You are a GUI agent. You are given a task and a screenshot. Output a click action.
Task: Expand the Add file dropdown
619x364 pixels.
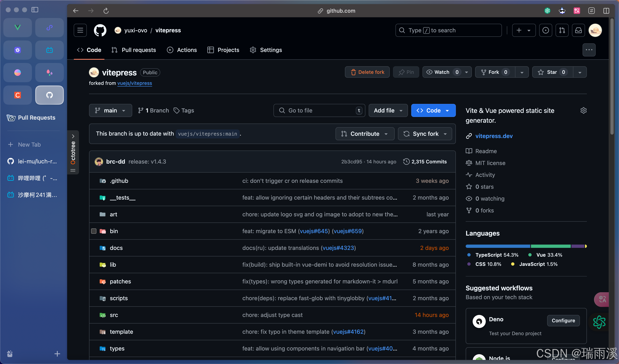pos(388,110)
